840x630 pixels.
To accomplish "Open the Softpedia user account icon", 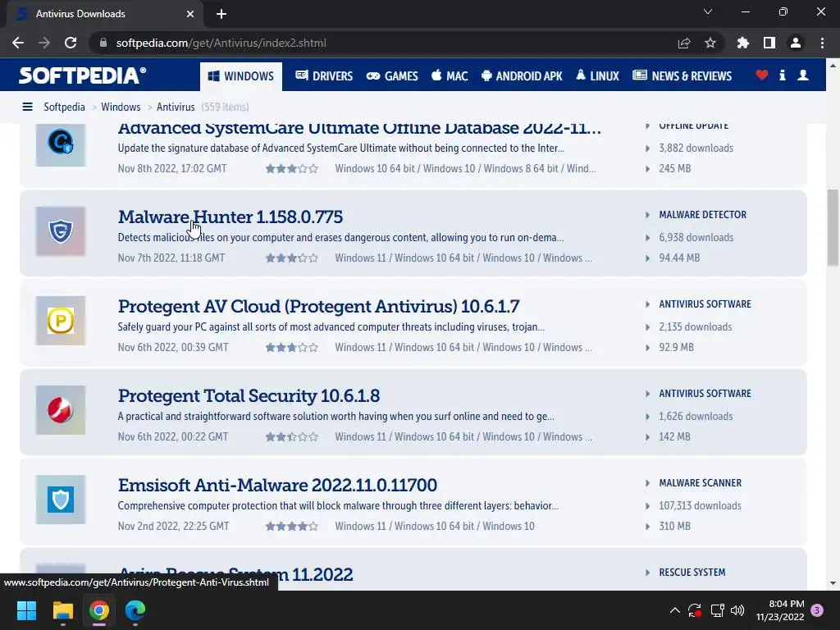I will [x=803, y=75].
